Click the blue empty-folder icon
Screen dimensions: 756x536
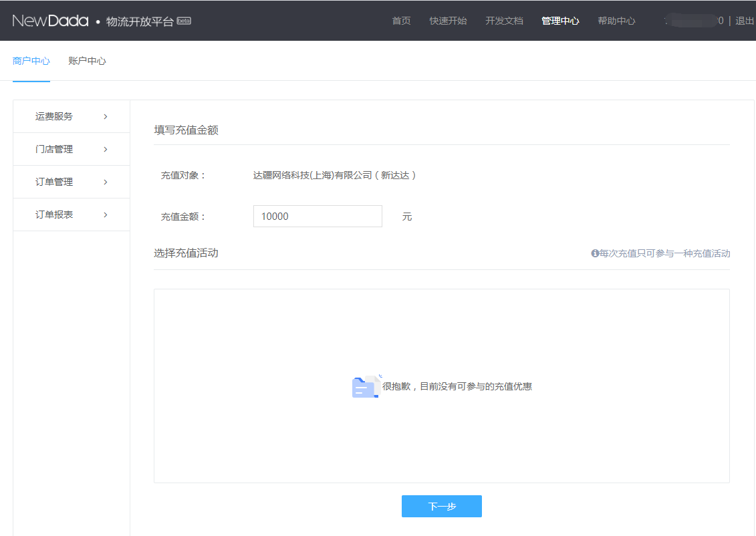click(x=366, y=386)
